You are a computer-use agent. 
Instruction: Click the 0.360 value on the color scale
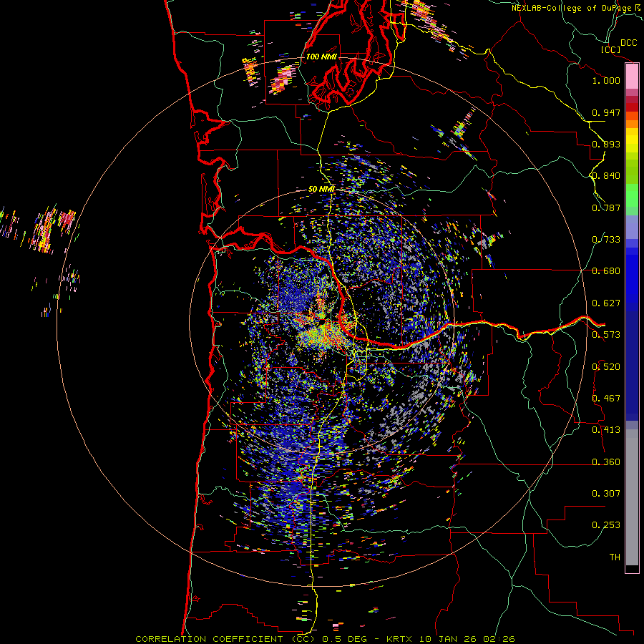606,462
